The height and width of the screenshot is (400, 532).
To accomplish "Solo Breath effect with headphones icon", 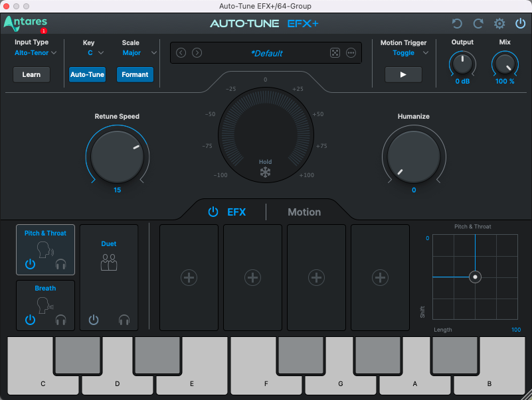I will (x=60, y=320).
